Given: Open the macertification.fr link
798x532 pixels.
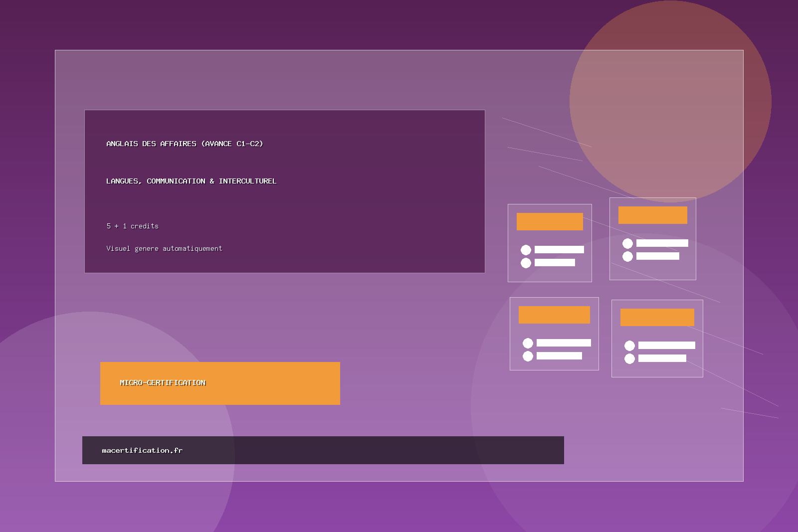Looking at the screenshot, I should [142, 450].
